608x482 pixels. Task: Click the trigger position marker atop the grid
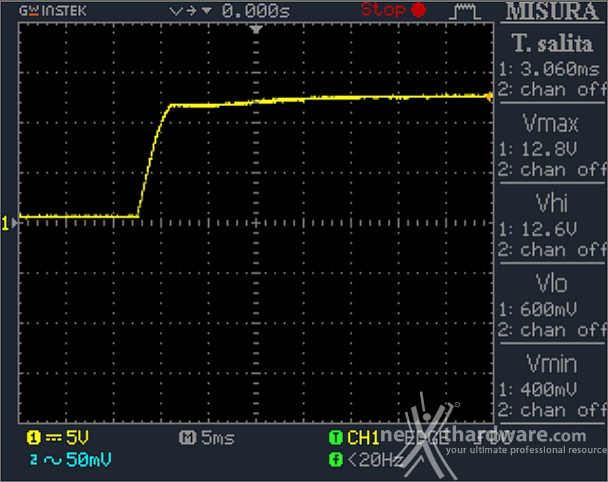pos(256,29)
